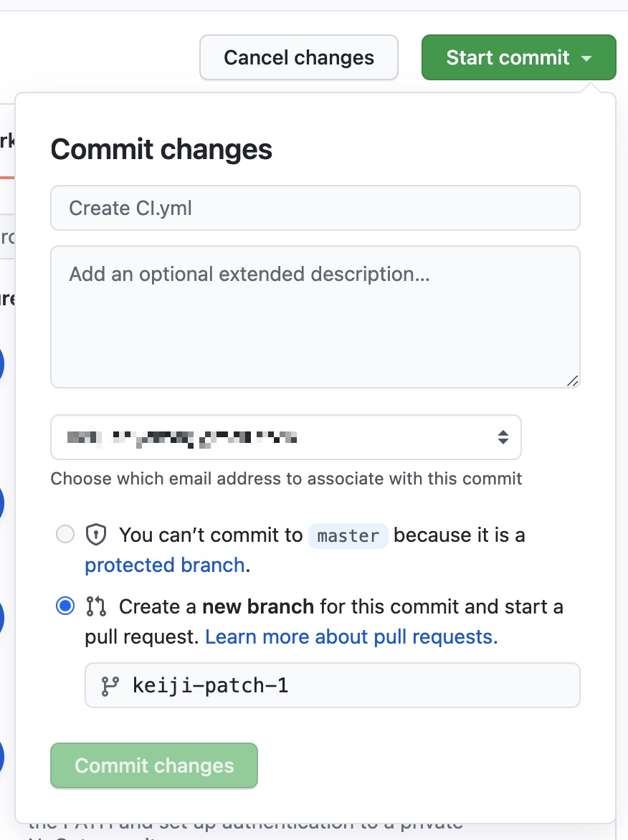
Task: Open the commit email association selector
Action: (286, 437)
